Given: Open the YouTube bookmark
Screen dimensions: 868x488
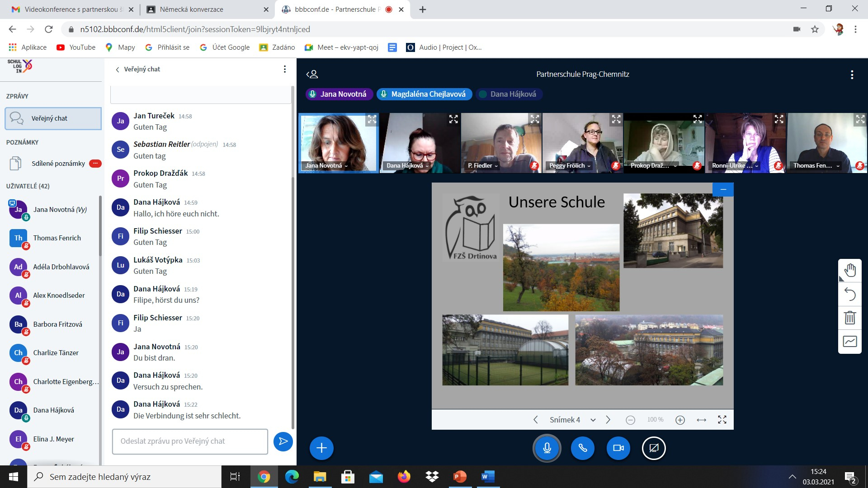Looking at the screenshot, I should (76, 47).
